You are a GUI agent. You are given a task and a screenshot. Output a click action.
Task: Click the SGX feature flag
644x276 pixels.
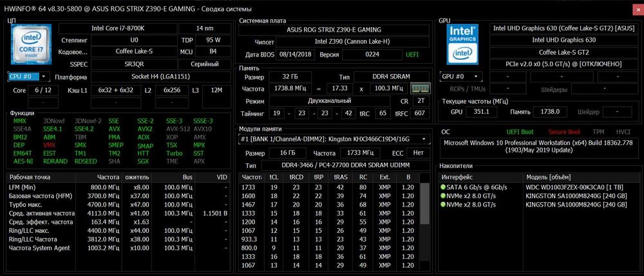click(x=143, y=161)
